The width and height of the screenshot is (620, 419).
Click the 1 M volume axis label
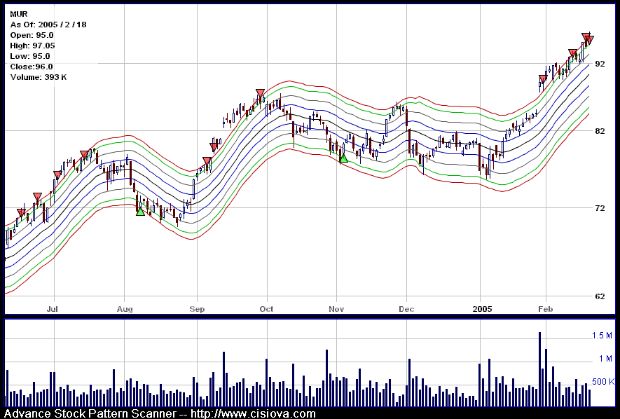606,359
